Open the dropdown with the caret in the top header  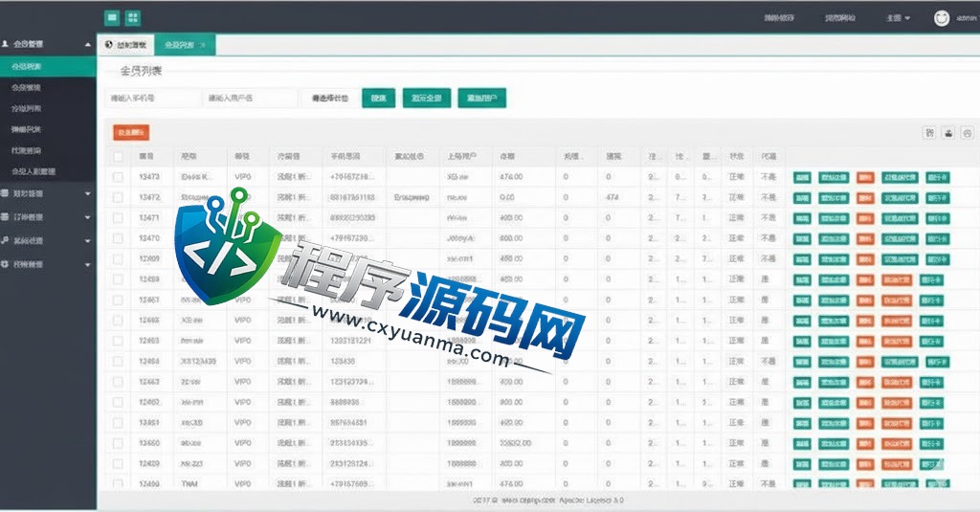pyautogui.click(x=898, y=18)
